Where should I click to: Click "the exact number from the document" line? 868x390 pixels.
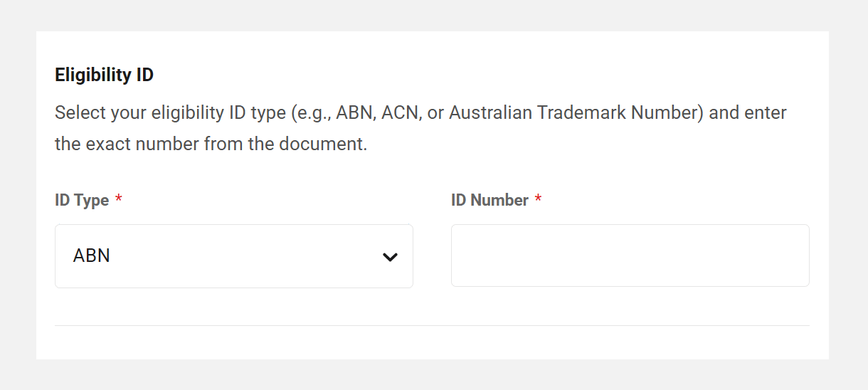pyautogui.click(x=211, y=144)
